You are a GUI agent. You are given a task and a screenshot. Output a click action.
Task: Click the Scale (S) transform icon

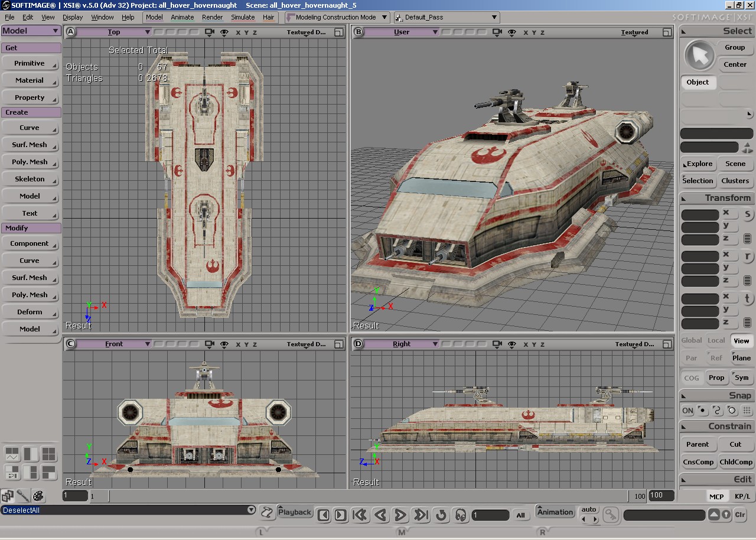pos(747,214)
